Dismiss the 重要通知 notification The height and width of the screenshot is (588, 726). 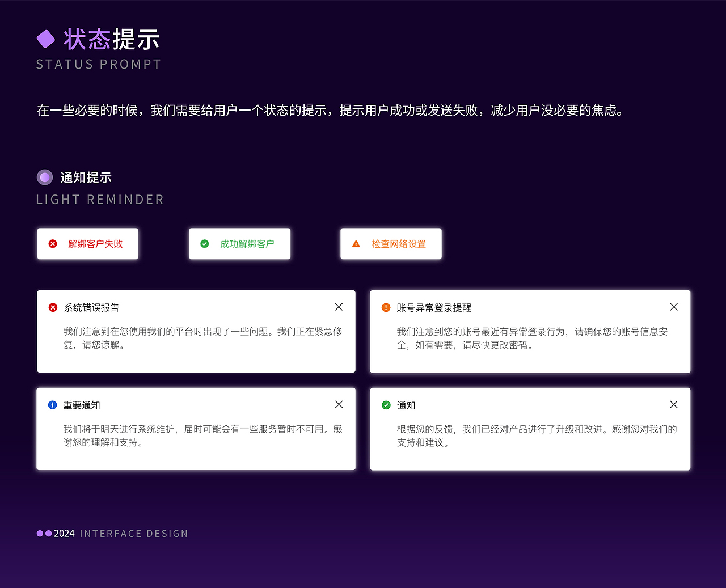pos(339,404)
